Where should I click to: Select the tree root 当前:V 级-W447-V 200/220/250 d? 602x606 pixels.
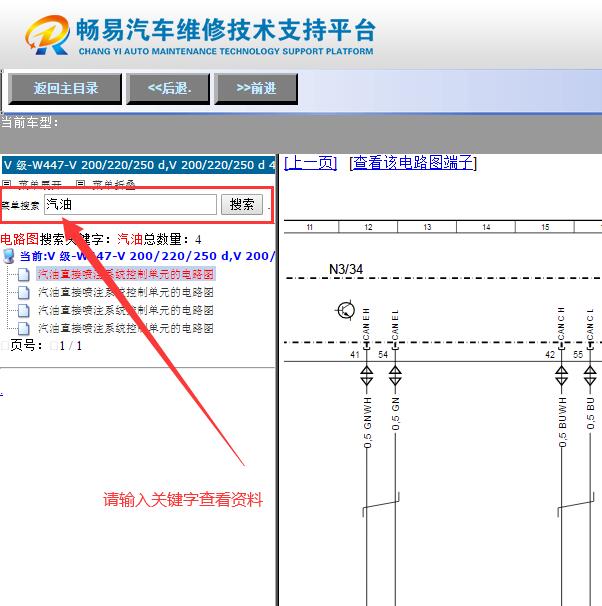(x=147, y=256)
